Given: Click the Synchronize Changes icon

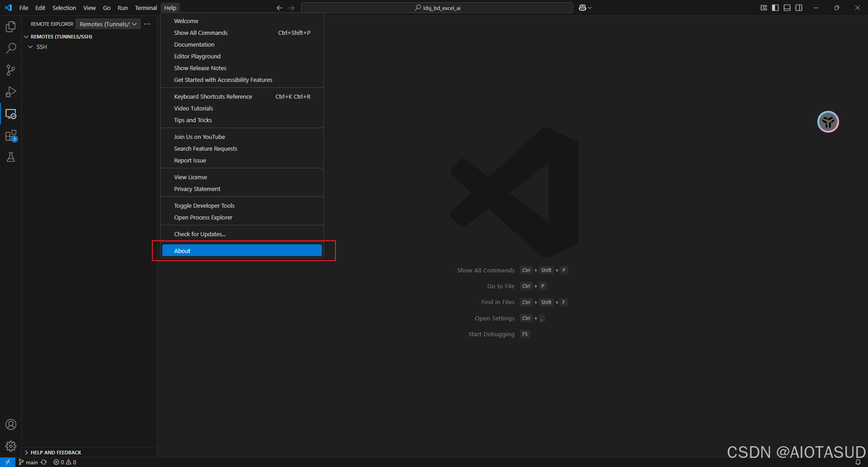Looking at the screenshot, I should coord(44,462).
